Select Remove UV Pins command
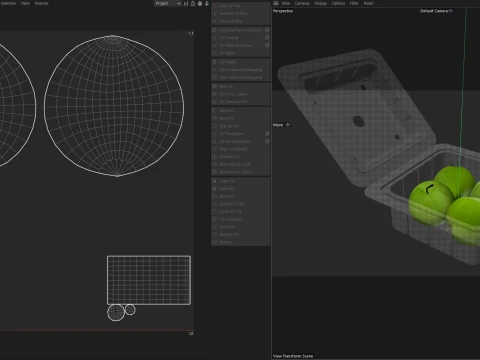This screenshot has width=480, height=360. pos(241,13)
